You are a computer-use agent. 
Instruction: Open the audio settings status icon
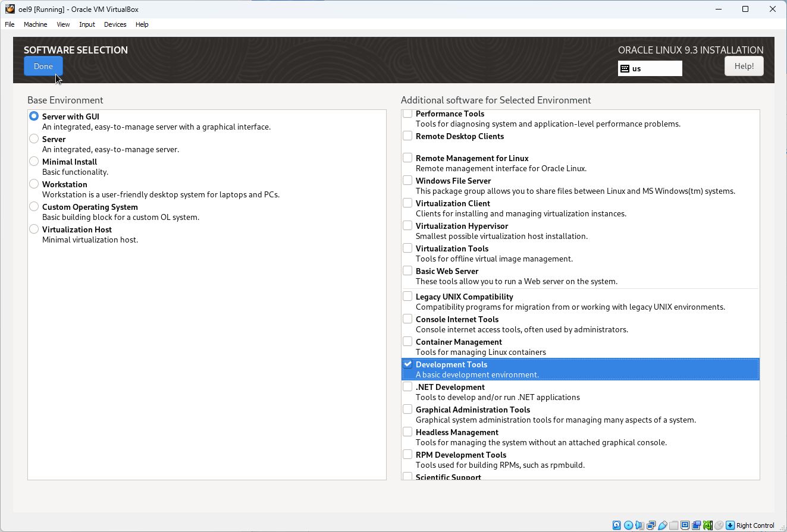[639, 525]
